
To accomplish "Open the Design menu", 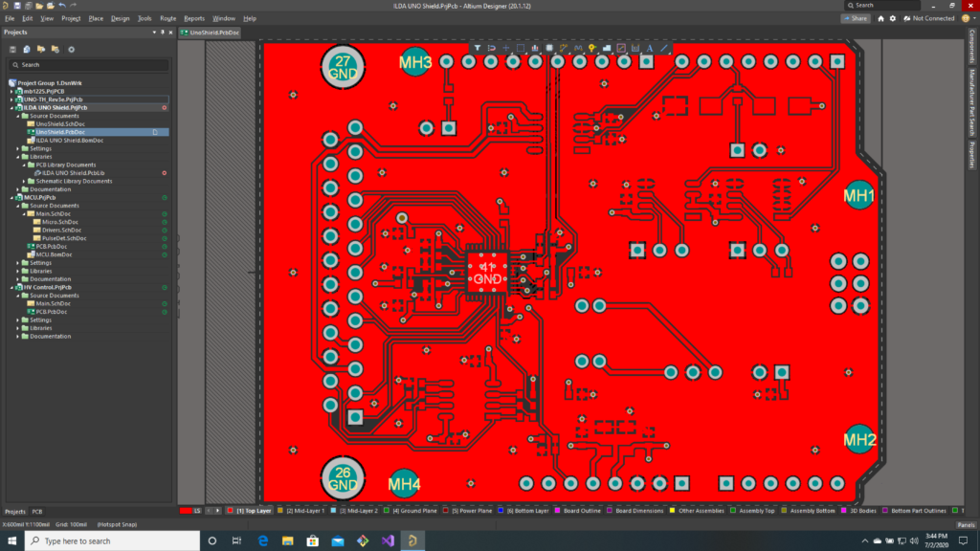I will [120, 18].
